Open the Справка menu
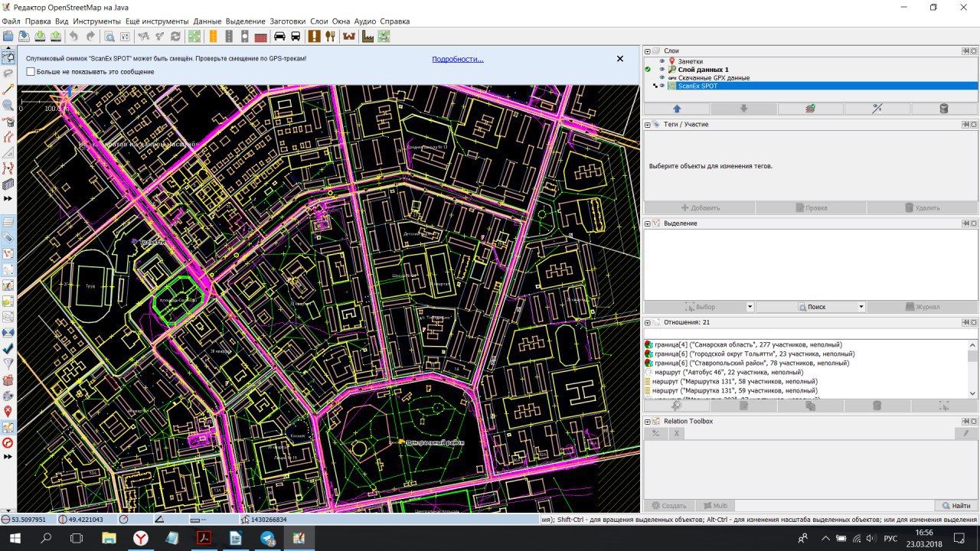980x551 pixels. (395, 21)
